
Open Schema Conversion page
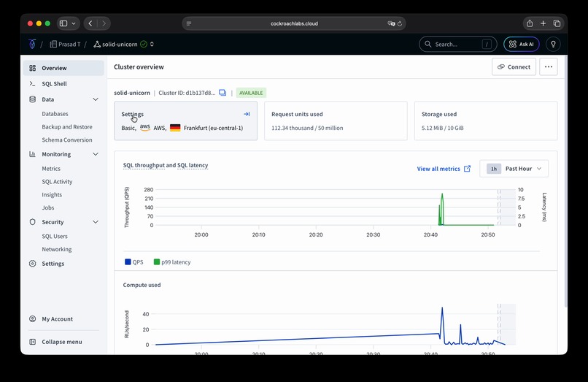[67, 140]
